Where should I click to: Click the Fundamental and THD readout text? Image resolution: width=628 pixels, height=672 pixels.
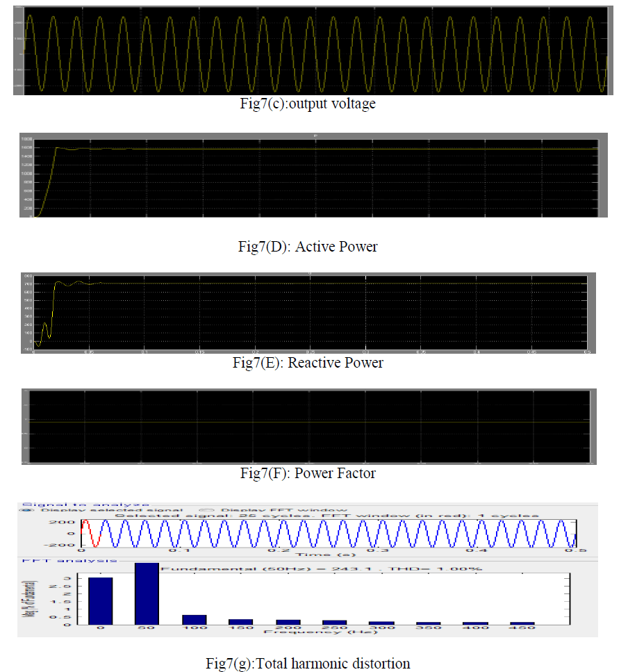[321, 568]
